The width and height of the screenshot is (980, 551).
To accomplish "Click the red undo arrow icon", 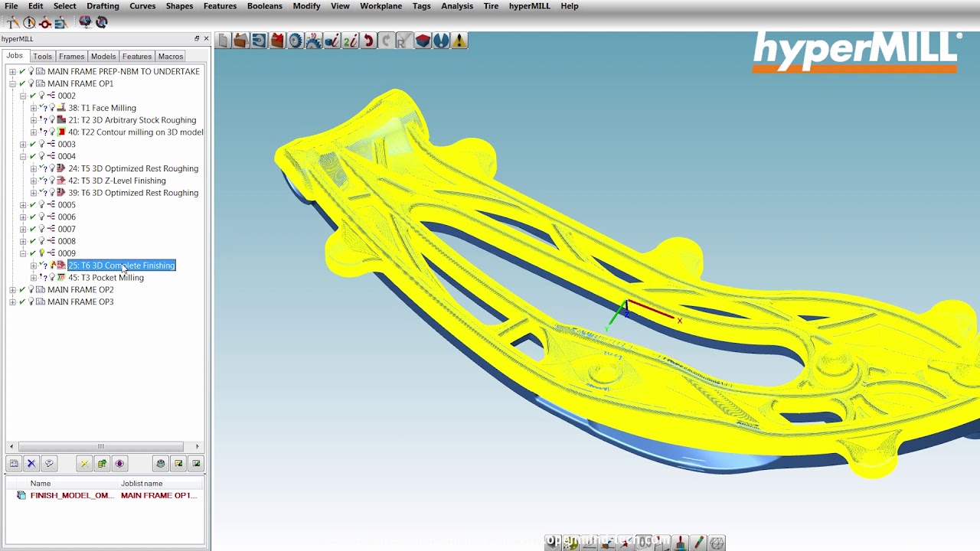I will pyautogui.click(x=368, y=41).
